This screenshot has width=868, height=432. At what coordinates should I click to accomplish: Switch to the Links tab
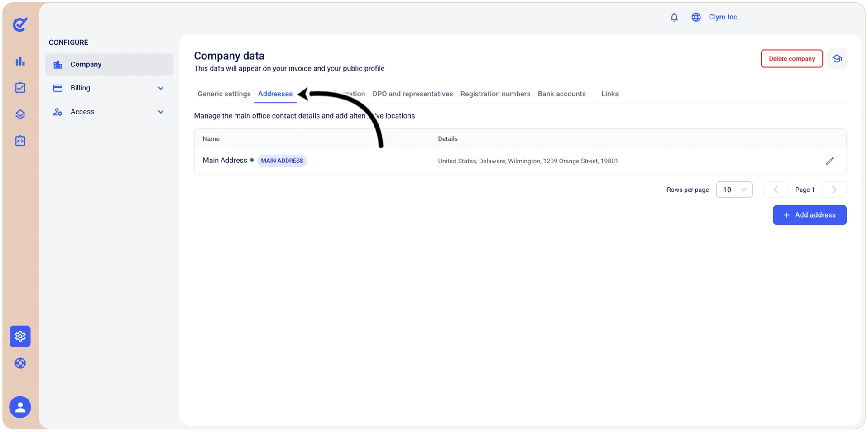point(609,94)
